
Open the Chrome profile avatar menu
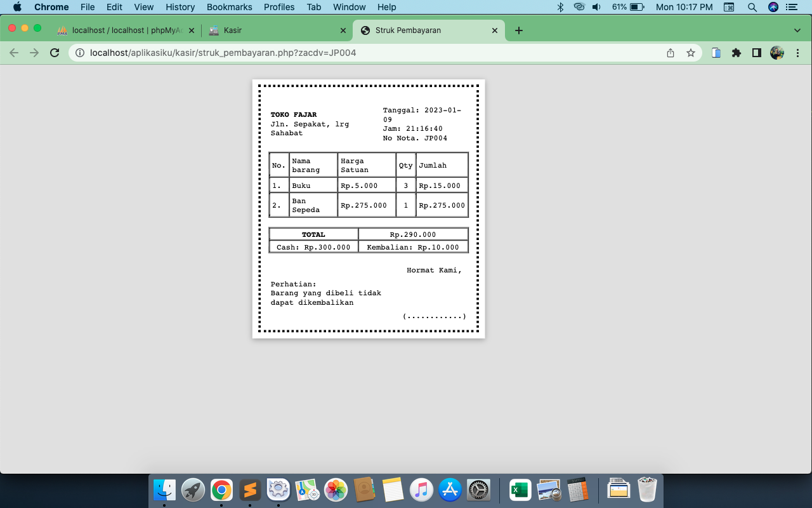pos(777,53)
